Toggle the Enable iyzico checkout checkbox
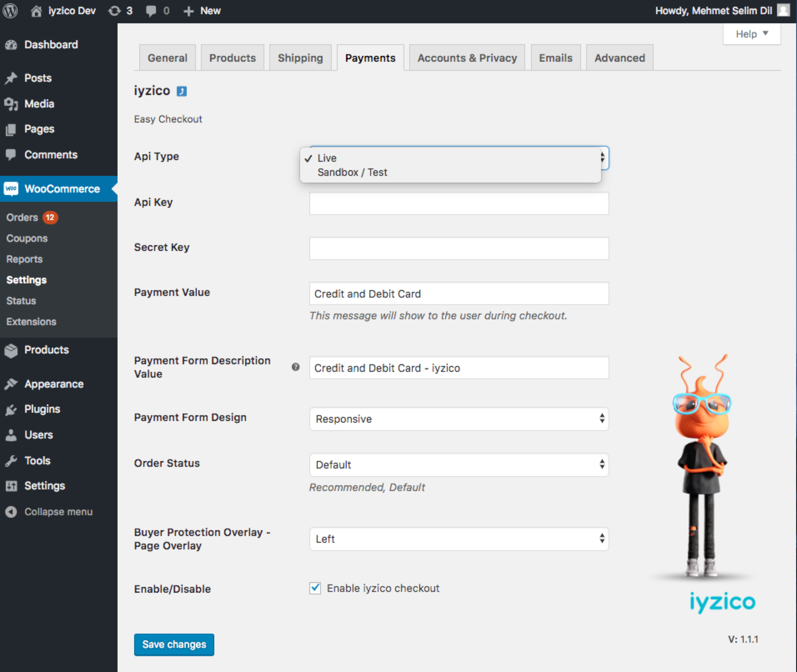 [x=315, y=588]
